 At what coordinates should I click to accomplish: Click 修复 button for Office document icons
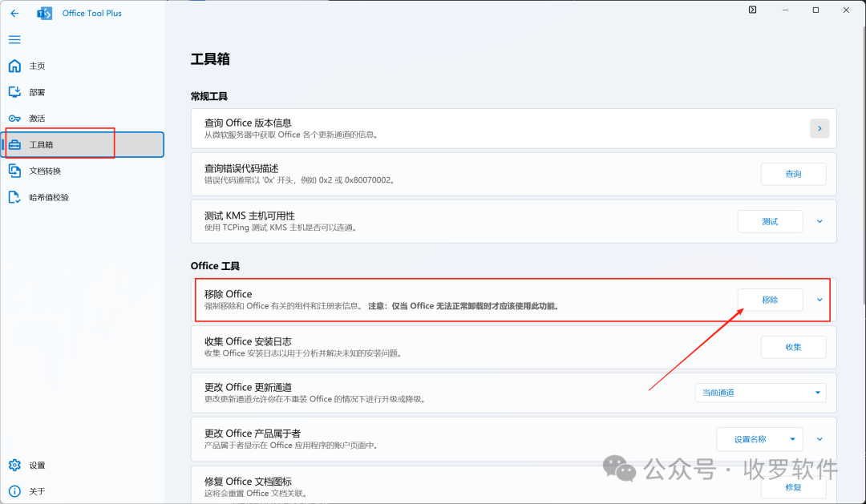point(793,487)
